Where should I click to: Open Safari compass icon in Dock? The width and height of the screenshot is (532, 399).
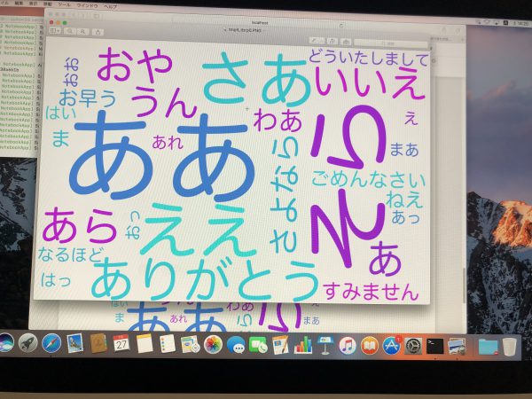tap(51, 343)
